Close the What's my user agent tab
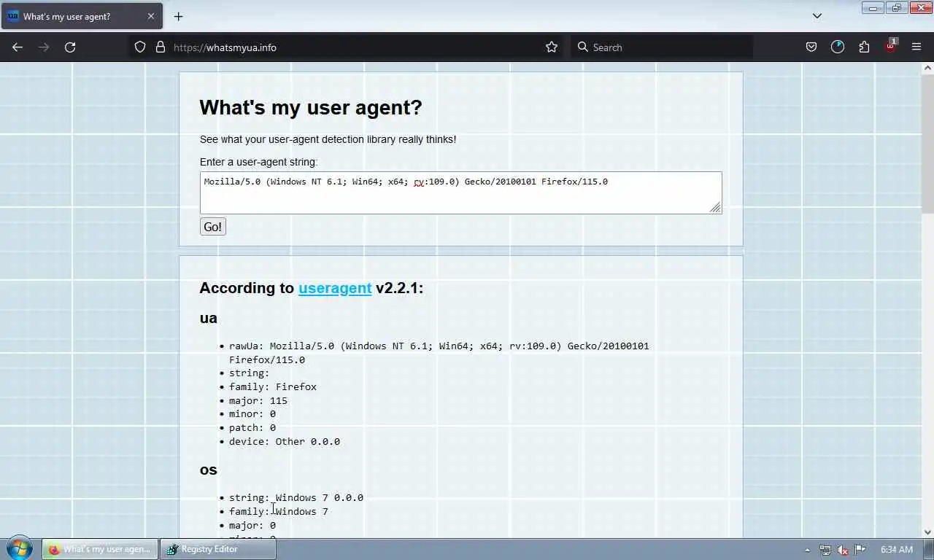Screen dimensions: 934x560 (x=151, y=16)
